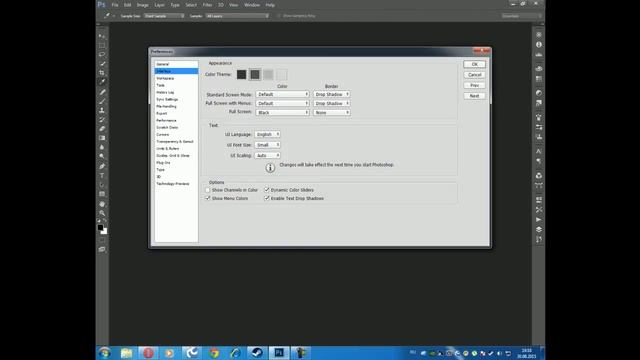Open Full Screen with Menus border dropdown

pyautogui.click(x=332, y=103)
